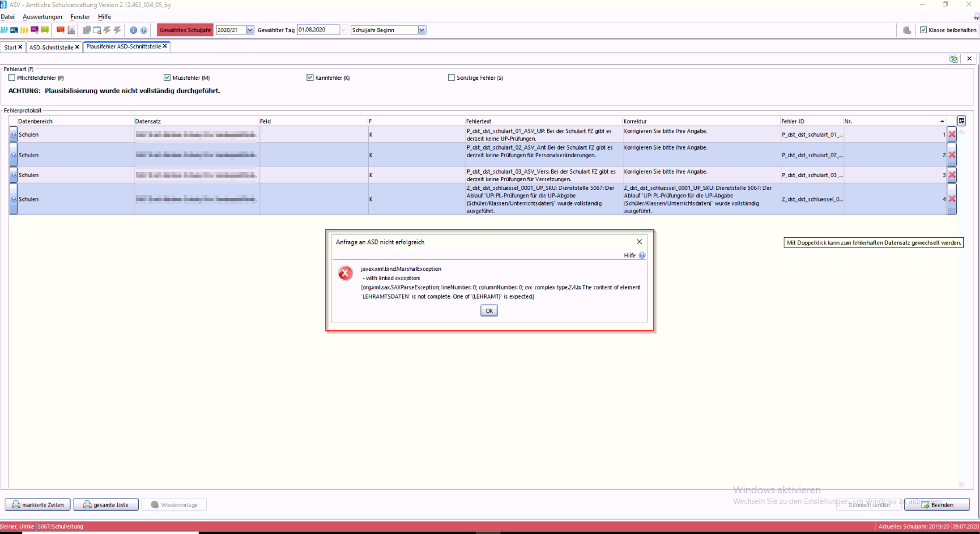This screenshot has width=980, height=534.
Task: Switch to the Start tab
Action: point(10,47)
